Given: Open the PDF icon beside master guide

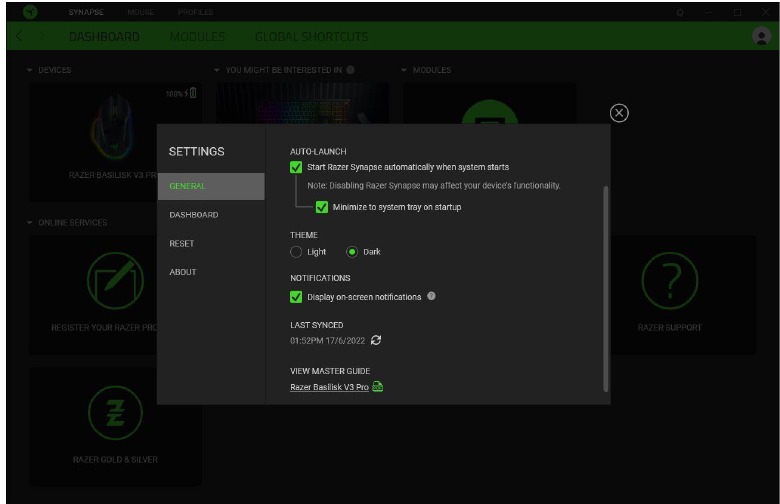Looking at the screenshot, I should (378, 386).
